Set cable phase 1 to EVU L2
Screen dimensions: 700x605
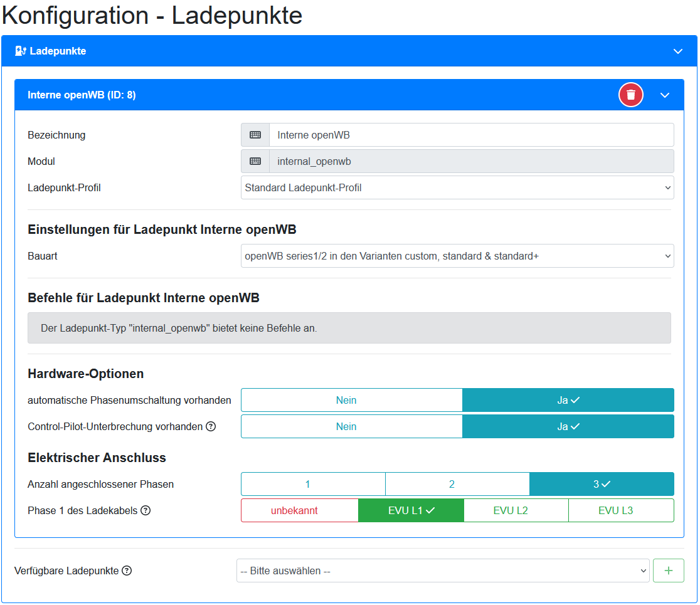(x=516, y=510)
